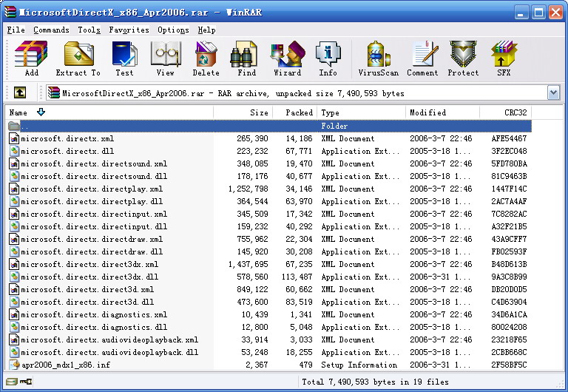Click the key icon in status bar
This screenshot has height=392, width=568.
tap(26, 382)
